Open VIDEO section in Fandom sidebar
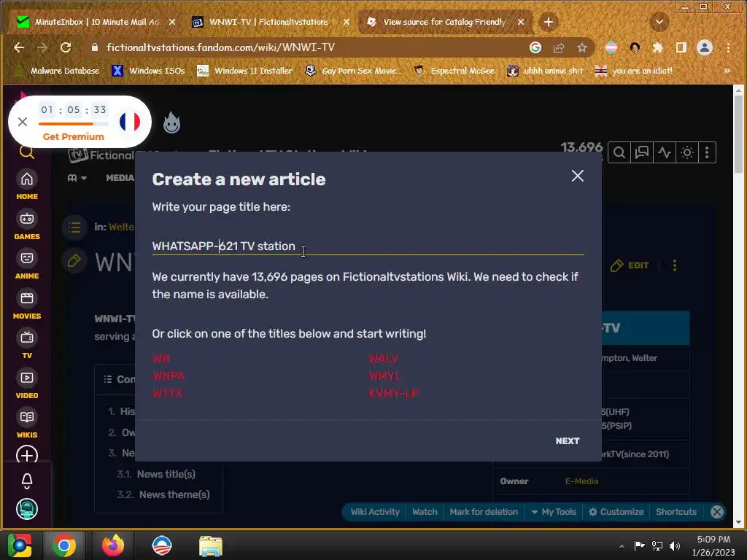 [x=27, y=384]
